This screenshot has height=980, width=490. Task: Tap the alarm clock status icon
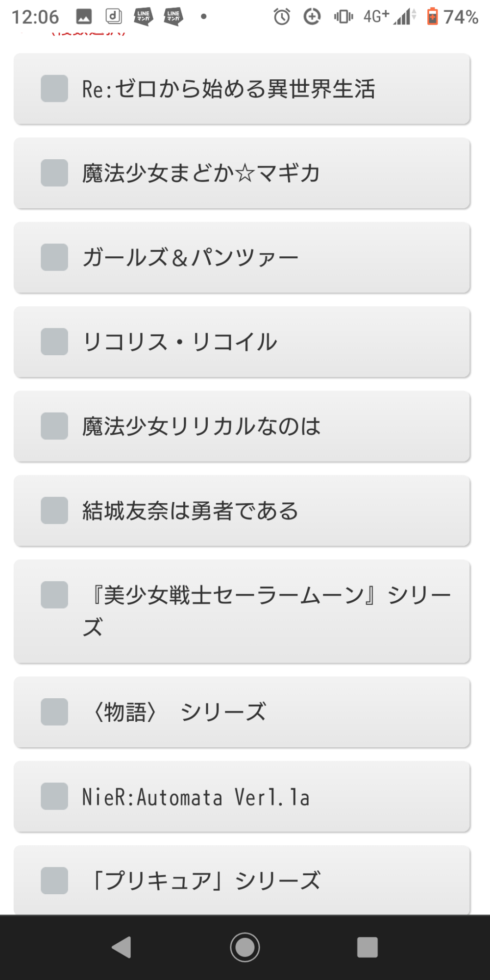tap(282, 17)
